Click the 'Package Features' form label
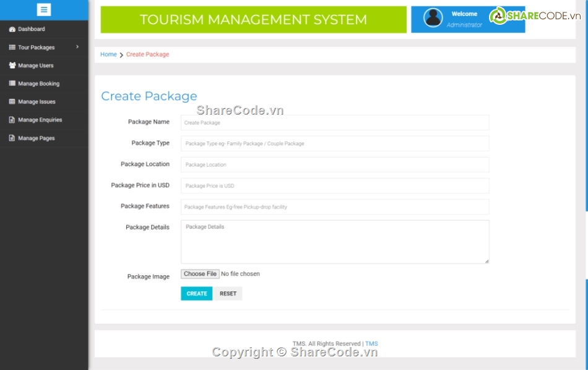Viewport: 588px width, 370px height. pos(145,206)
